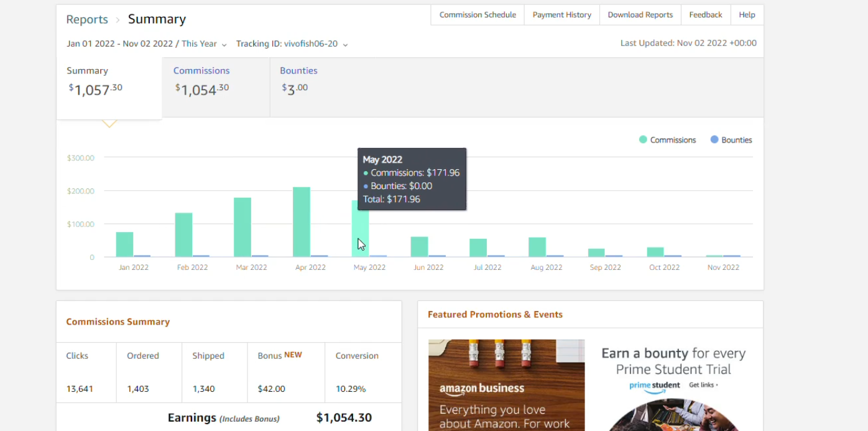Open the Commission Schedule tab

click(x=478, y=15)
